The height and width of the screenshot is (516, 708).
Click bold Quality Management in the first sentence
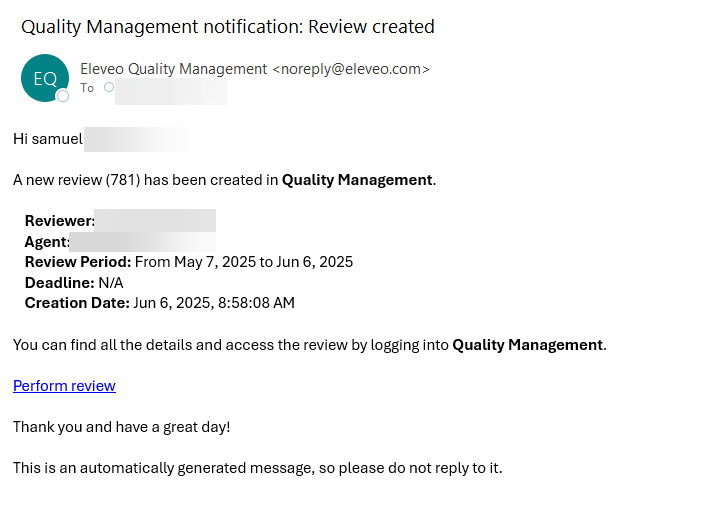click(x=357, y=180)
